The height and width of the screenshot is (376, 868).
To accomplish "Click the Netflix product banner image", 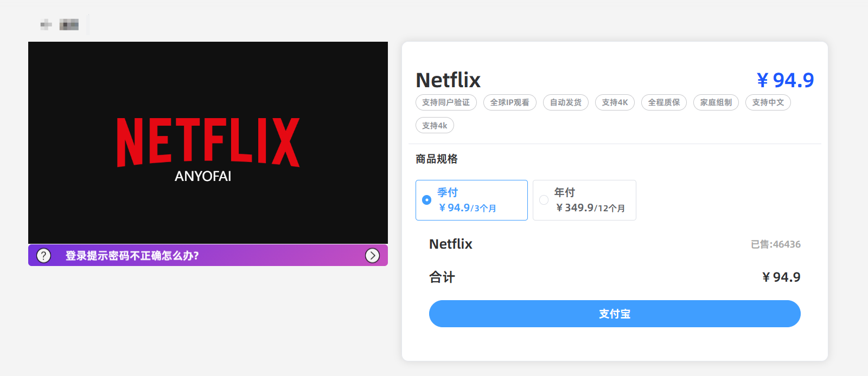I will pyautogui.click(x=208, y=142).
